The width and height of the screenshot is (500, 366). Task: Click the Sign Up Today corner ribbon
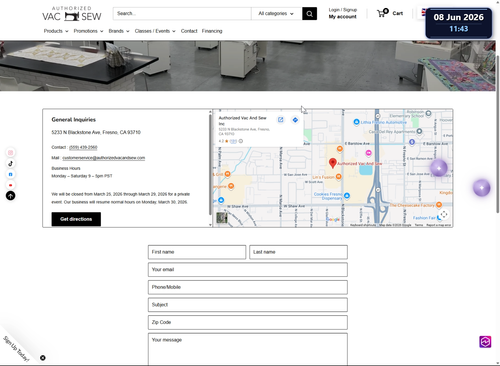pyautogui.click(x=16, y=349)
